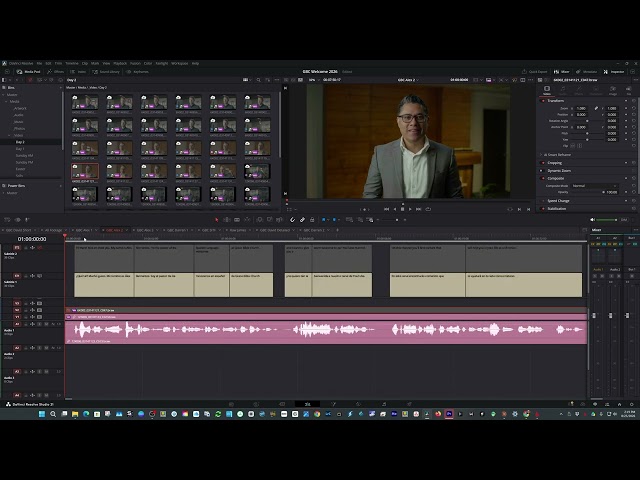This screenshot has height=480, width=640.
Task: Click the Windows Start taskbar icon
Action: [x=42, y=414]
